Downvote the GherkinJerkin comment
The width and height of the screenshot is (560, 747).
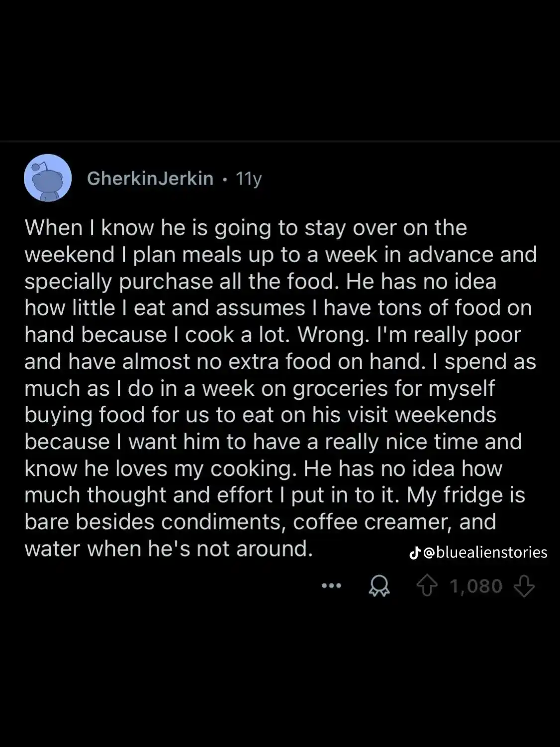click(524, 587)
